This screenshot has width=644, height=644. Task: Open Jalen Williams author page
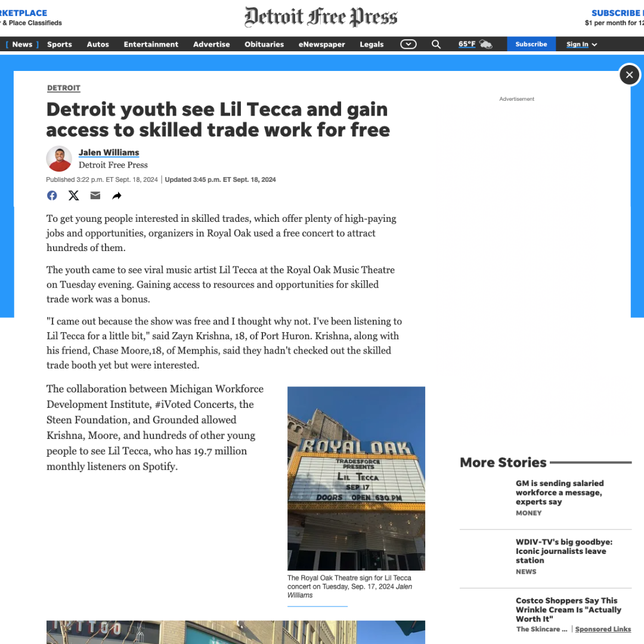point(109,153)
